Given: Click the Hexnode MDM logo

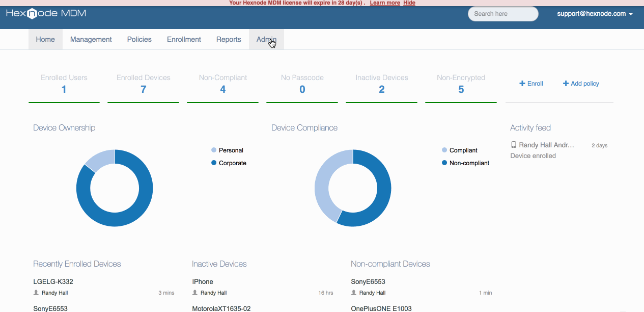Looking at the screenshot, I should point(46,13).
